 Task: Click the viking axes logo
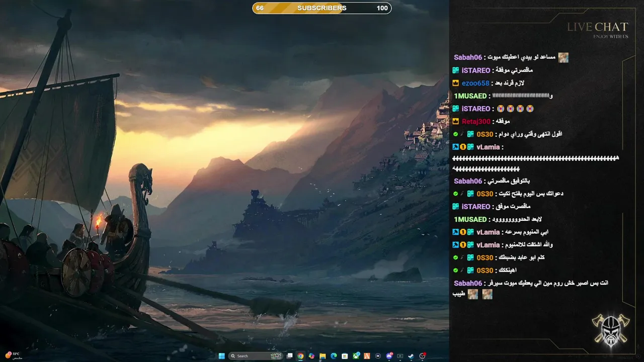(x=610, y=329)
